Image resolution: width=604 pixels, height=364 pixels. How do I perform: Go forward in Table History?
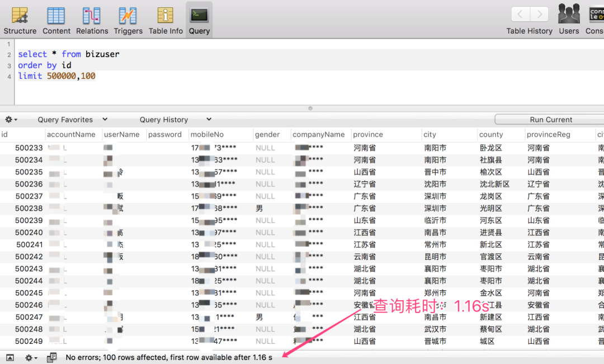pyautogui.click(x=539, y=15)
